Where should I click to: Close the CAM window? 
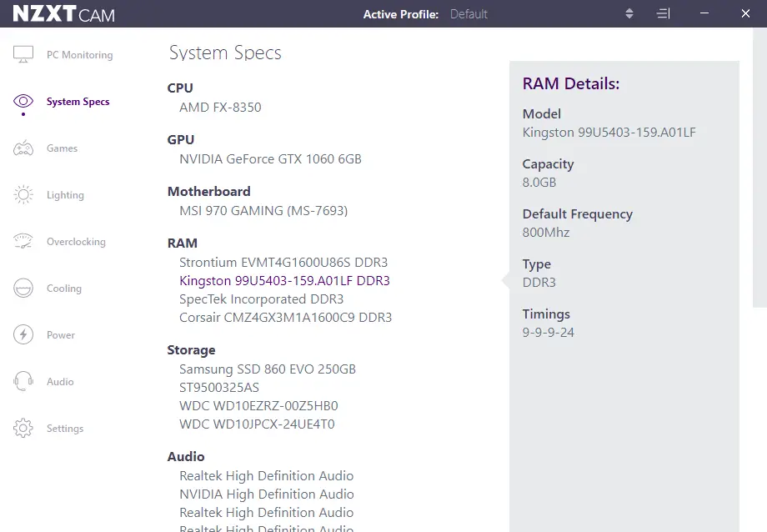pyautogui.click(x=745, y=13)
